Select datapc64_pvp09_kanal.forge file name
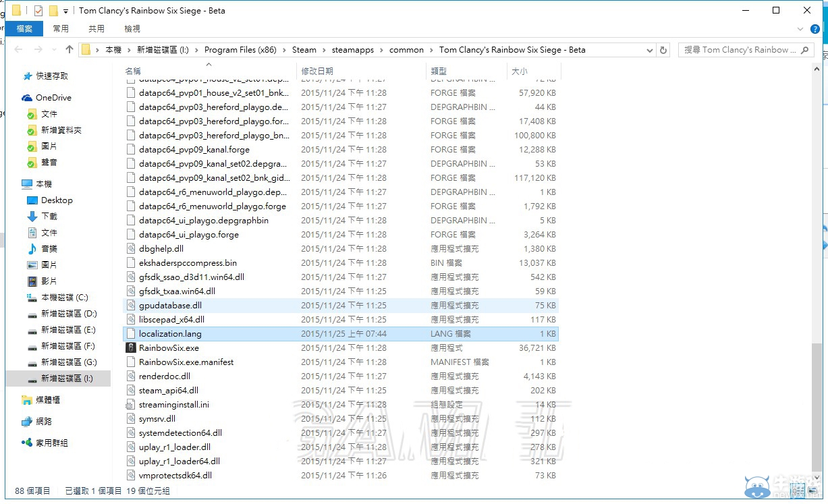This screenshot has height=504, width=828. 194,150
